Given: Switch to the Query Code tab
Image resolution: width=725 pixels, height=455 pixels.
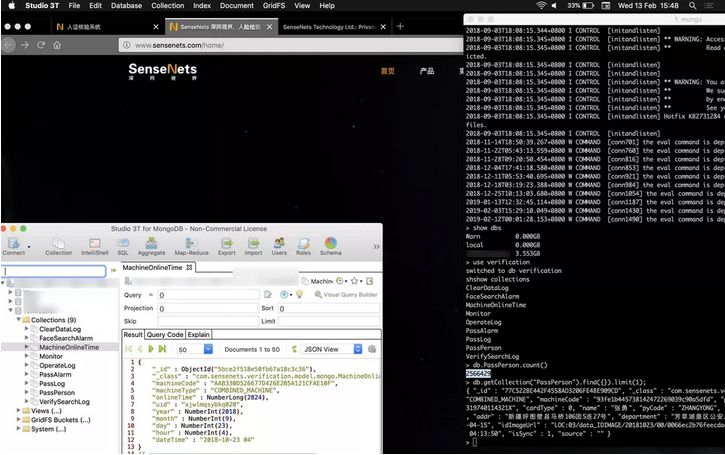Looking at the screenshot, I should [x=165, y=334].
